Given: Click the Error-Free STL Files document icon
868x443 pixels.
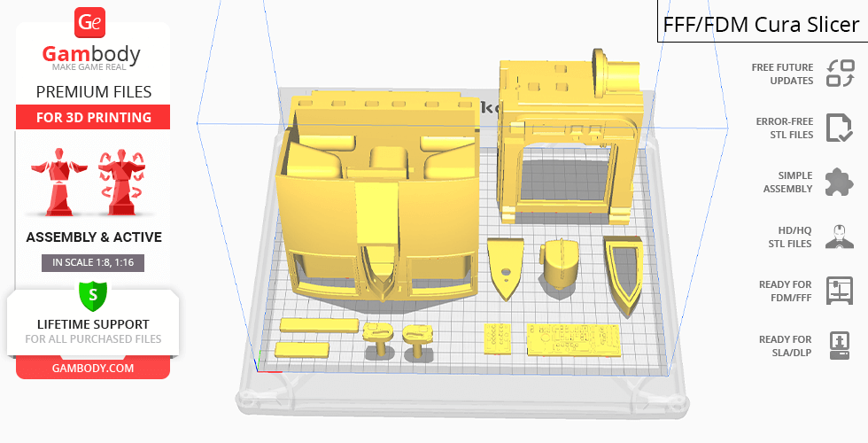Looking at the screenshot, I should point(839,128).
